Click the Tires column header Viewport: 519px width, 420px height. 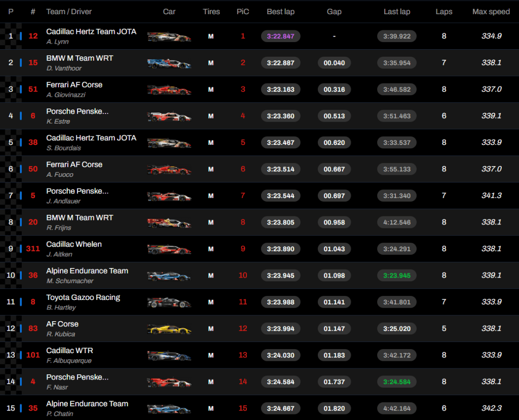tap(211, 12)
